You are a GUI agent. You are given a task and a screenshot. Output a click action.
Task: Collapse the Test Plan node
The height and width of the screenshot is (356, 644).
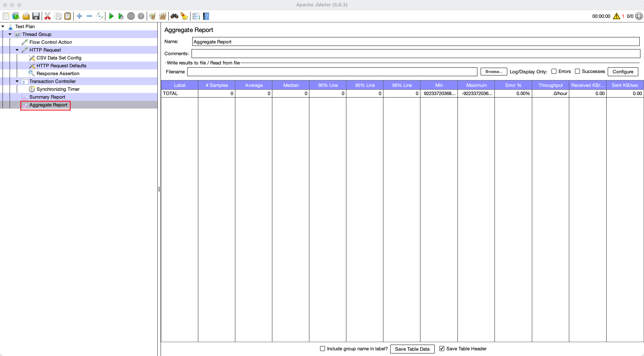pos(3,27)
